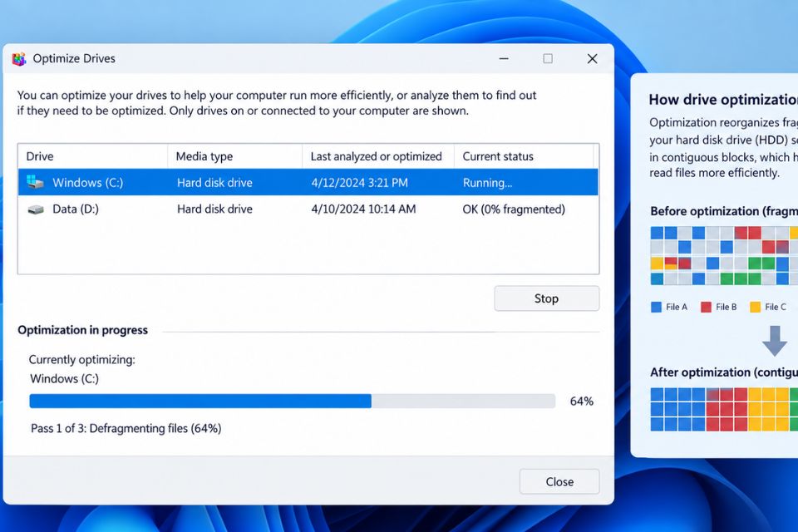Click the Currently optimizing label
798x532 pixels.
[x=82, y=360]
